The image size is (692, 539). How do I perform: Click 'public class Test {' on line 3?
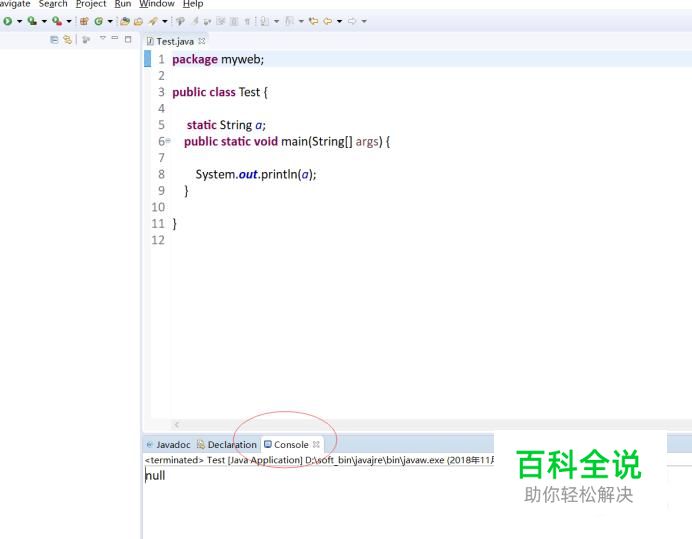220,92
